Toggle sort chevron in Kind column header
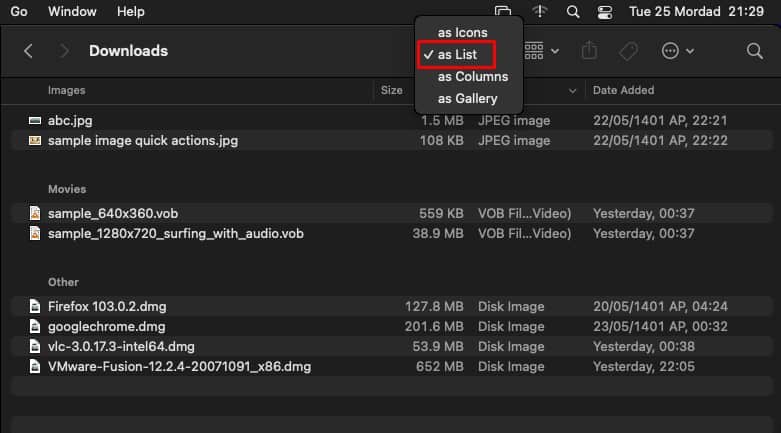781x433 pixels. (572, 91)
